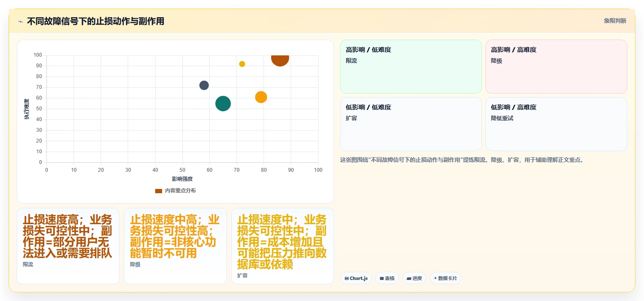Click the 数据卡片 tag
The image size is (644, 301).
click(x=445, y=278)
